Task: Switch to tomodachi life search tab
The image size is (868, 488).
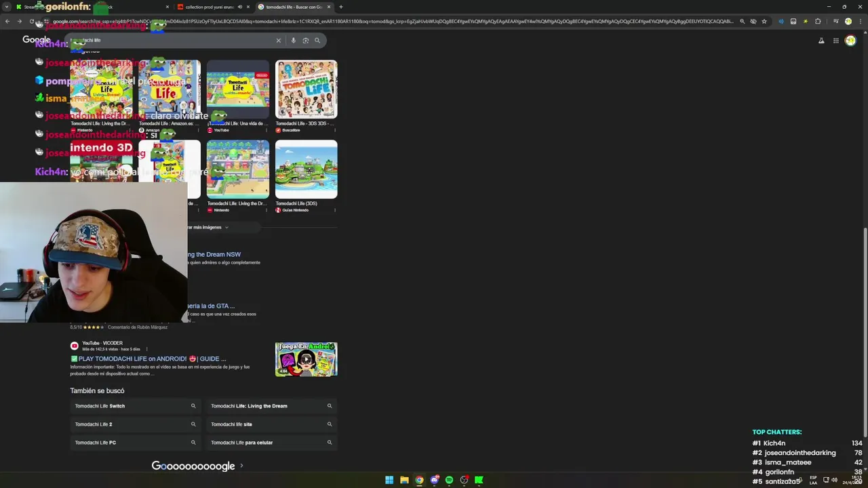Action: [x=294, y=7]
